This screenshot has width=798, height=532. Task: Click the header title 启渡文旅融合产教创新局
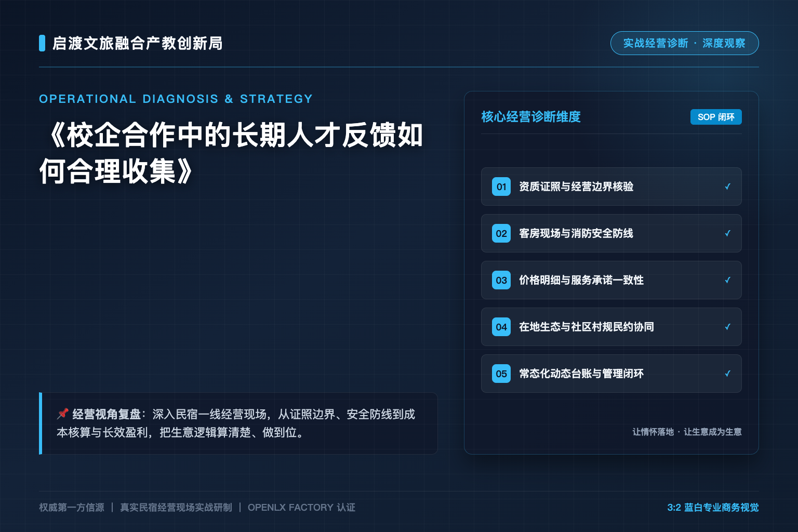click(x=138, y=43)
